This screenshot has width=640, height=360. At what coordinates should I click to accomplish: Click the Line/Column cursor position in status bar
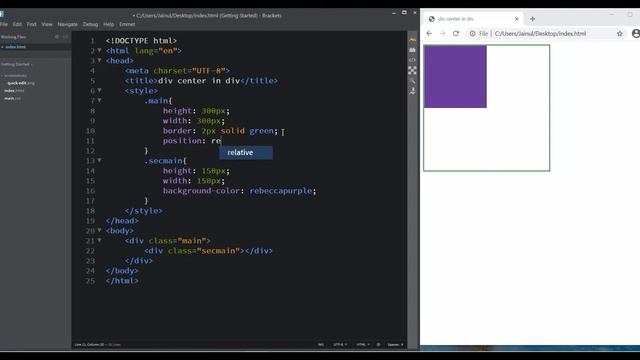[x=97, y=344]
